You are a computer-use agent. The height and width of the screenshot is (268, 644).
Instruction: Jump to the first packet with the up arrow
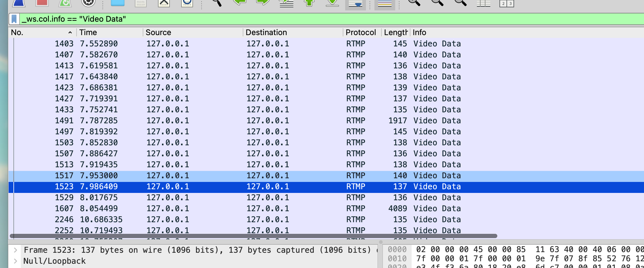tap(309, 3)
